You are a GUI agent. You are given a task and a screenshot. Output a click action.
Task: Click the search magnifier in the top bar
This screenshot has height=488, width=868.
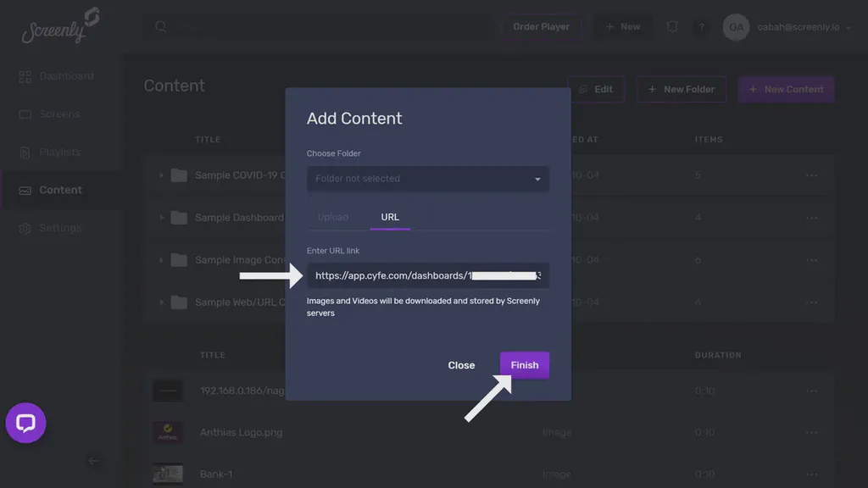point(160,26)
